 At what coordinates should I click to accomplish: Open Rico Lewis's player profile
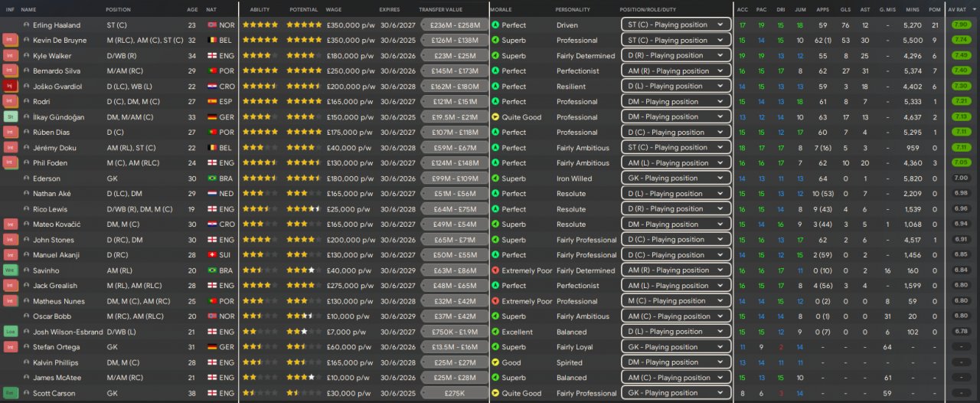tap(51, 208)
